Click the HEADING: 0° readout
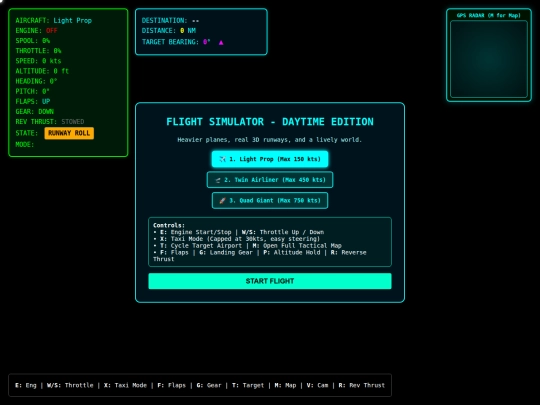The width and height of the screenshot is (540, 405). pyautogui.click(x=36, y=81)
